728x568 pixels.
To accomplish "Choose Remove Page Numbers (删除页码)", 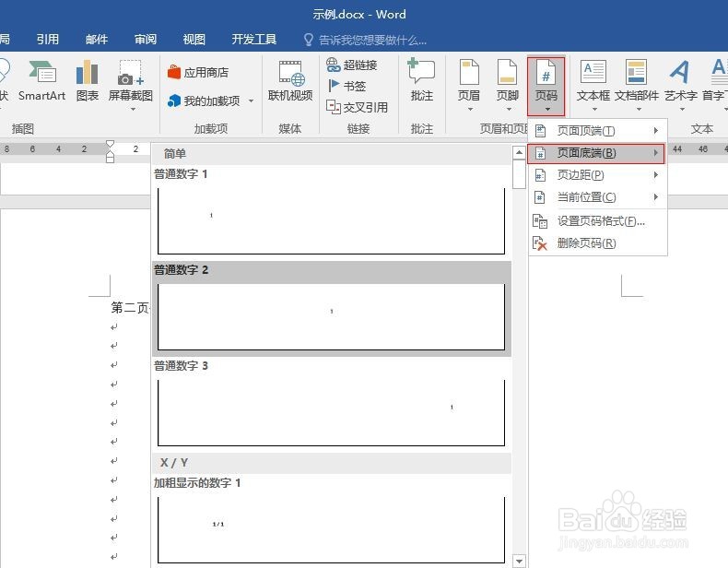I will tap(597, 243).
